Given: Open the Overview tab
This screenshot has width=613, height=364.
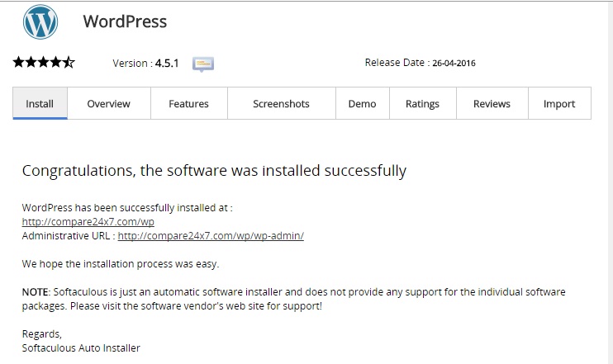Looking at the screenshot, I should click(x=109, y=104).
